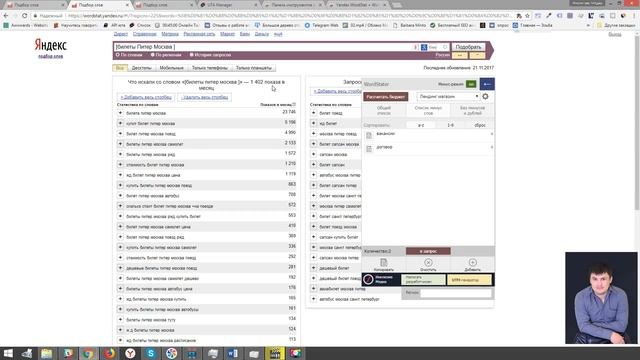The image size is (640, 360).
Task: Collapse WordStater panel with blue arrow button
Action: (x=487, y=84)
